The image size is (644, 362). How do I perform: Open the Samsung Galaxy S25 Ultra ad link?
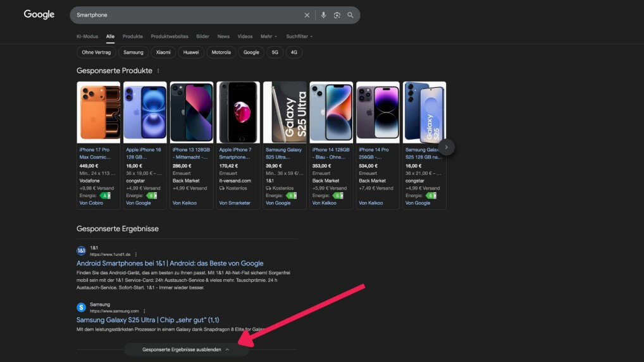coord(147,320)
